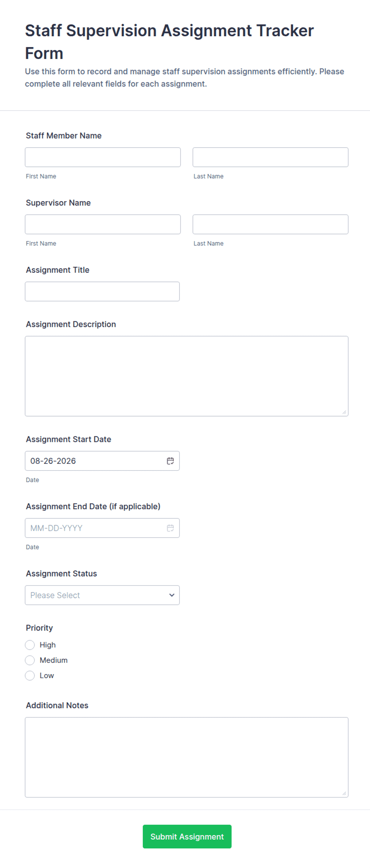This screenshot has width=370, height=868.
Task: Open the Assignment Status dropdown
Action: [x=102, y=595]
